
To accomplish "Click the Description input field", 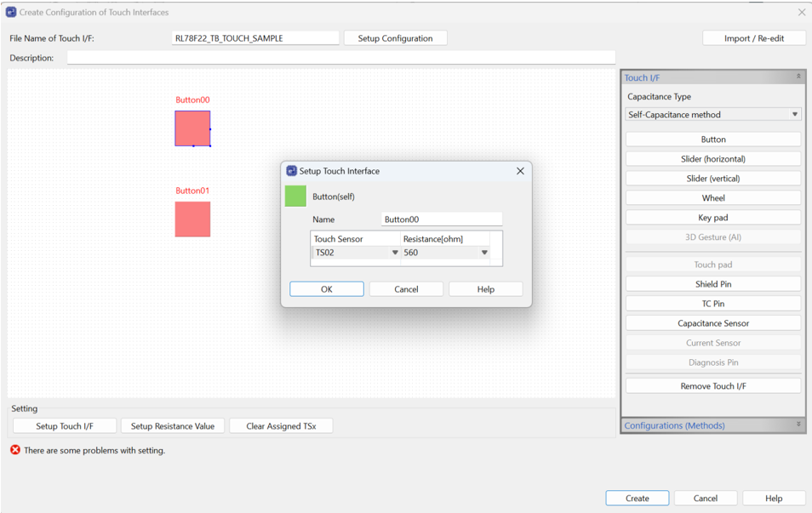I will 340,58.
